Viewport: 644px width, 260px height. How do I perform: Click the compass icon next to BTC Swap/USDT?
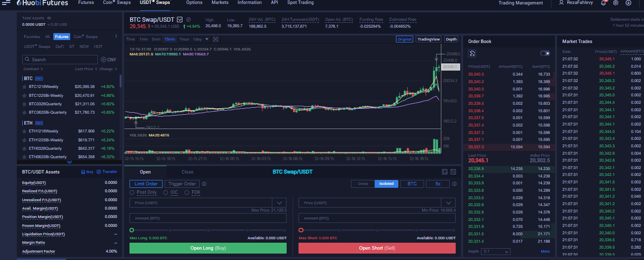pos(188,19)
